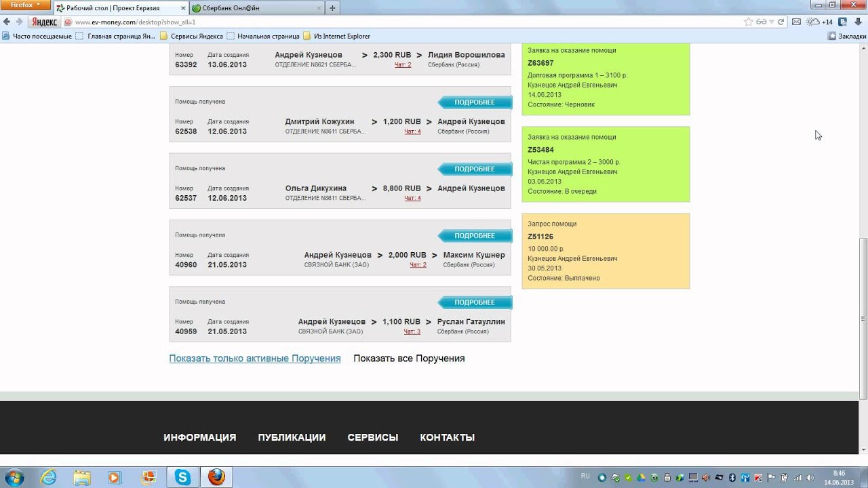Open the Z51126 Запрос помощи card

(x=606, y=251)
